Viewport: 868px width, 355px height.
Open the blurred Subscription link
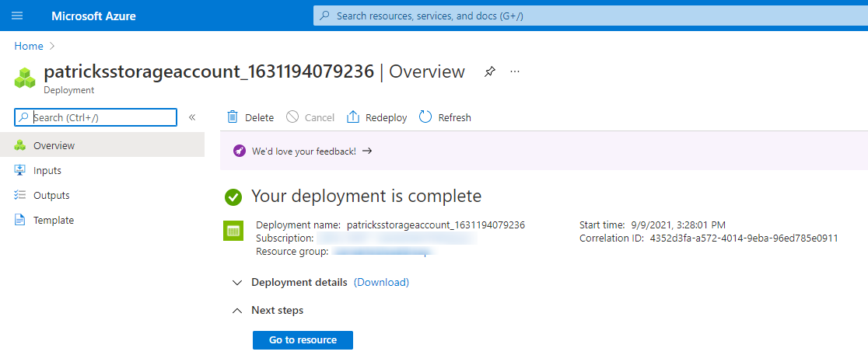(x=397, y=238)
